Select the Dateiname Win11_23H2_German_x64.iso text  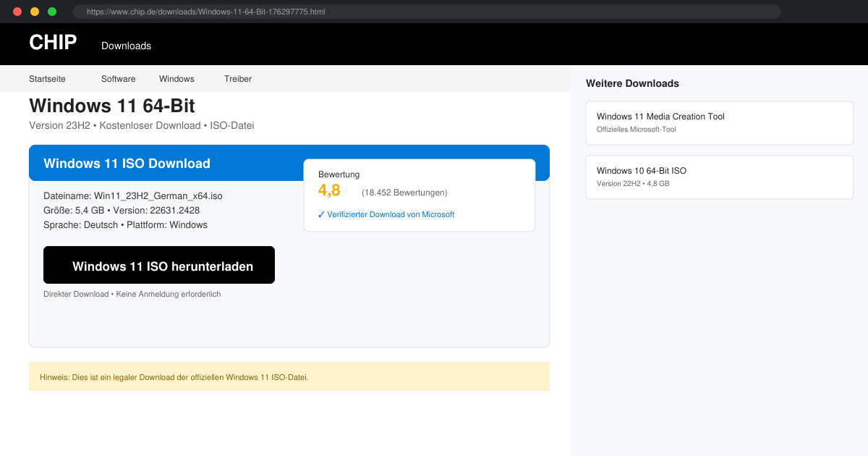(x=133, y=196)
